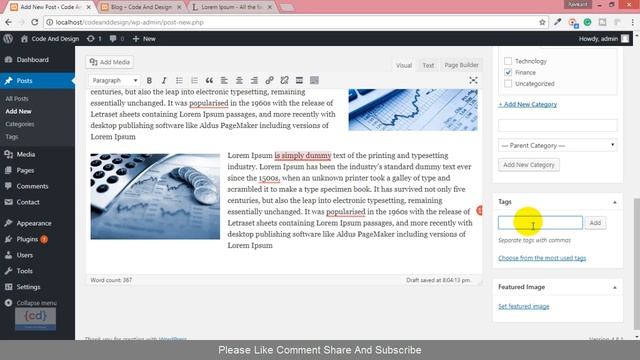This screenshot has width=640, height=360.
Task: Switch to the Text editor tab
Action: pyautogui.click(x=428, y=65)
